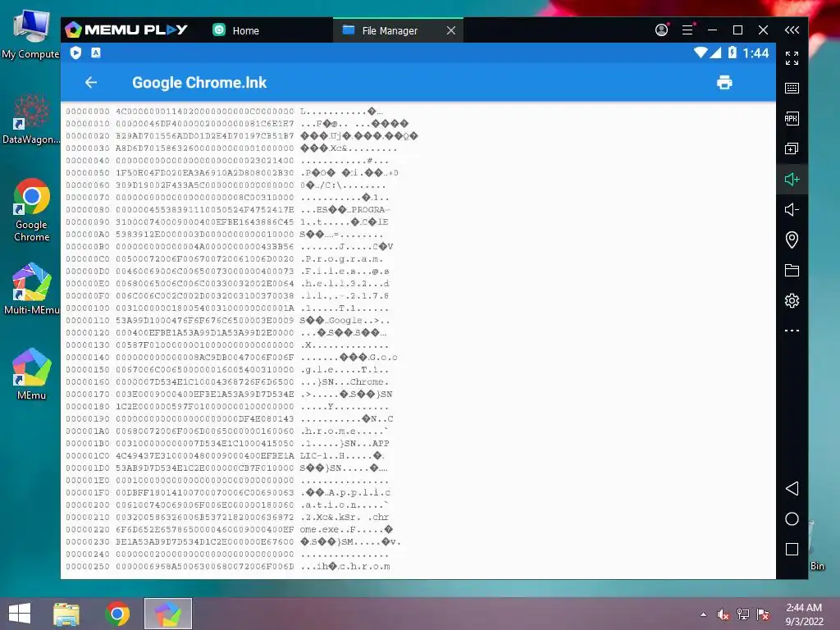This screenshot has height=630, width=840.
Task: Select the Google Chrome desktop shortcut
Action: coord(32,210)
